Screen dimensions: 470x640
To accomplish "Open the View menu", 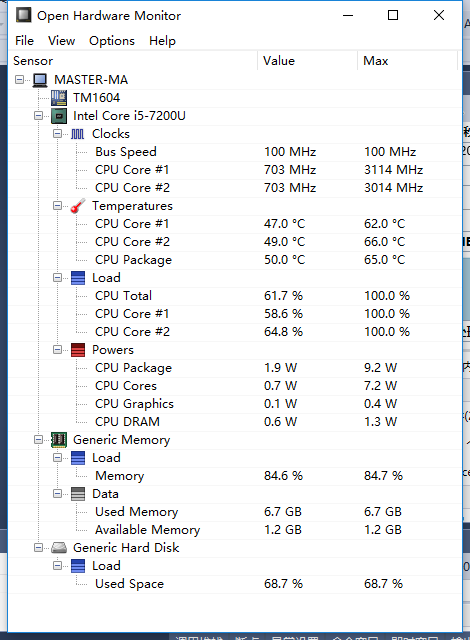I will pyautogui.click(x=61, y=41).
